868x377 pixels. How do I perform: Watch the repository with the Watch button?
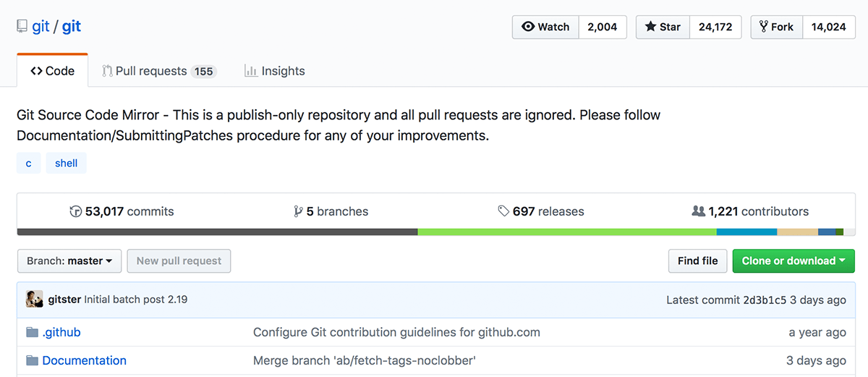point(545,27)
